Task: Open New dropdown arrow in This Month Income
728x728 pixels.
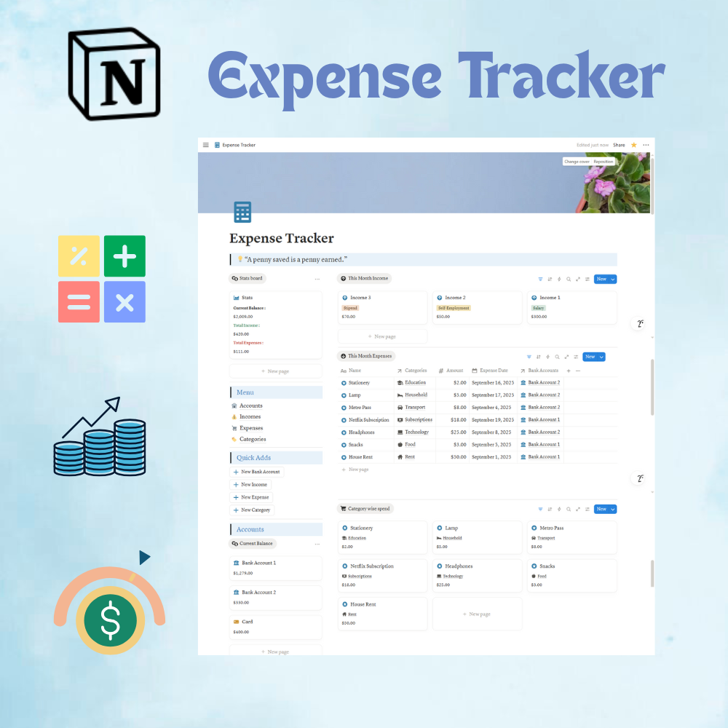Action: (x=613, y=279)
